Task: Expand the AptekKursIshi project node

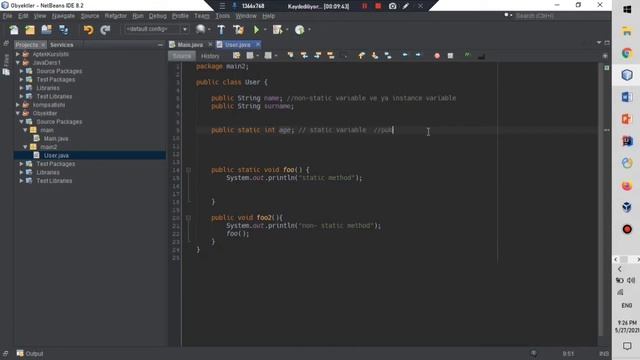Action: pos(18,54)
